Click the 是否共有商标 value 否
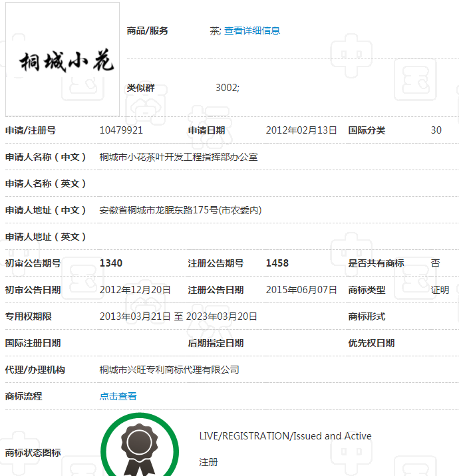The height and width of the screenshot is (476, 459). point(435,263)
